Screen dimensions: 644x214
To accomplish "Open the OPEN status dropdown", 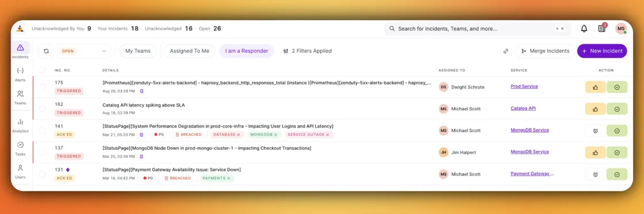I will 83,51.
